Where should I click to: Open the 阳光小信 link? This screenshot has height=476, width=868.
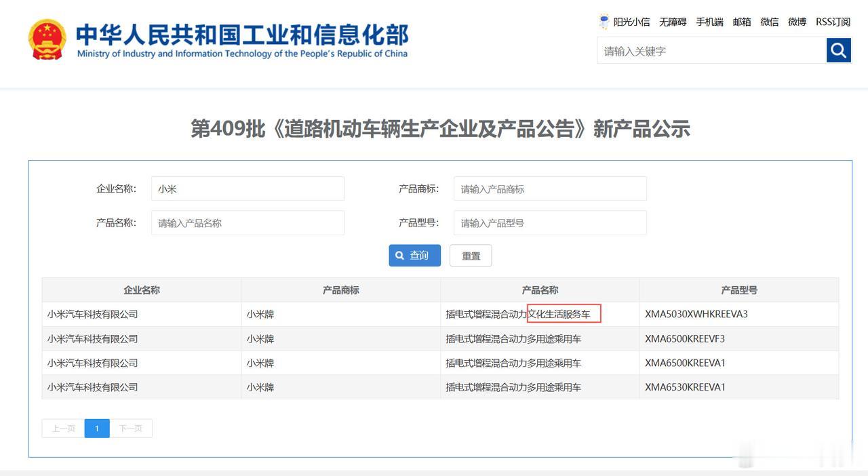point(631,22)
